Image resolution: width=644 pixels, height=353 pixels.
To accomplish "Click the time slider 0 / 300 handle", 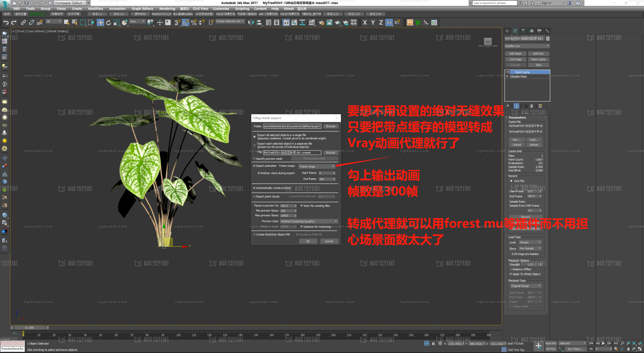I will 30,327.
